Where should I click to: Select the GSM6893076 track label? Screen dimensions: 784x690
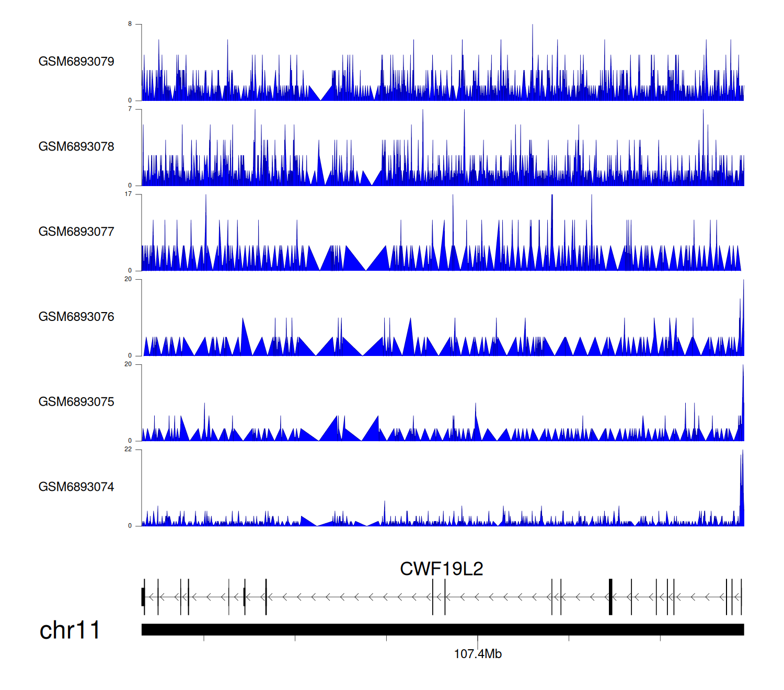tap(76, 317)
